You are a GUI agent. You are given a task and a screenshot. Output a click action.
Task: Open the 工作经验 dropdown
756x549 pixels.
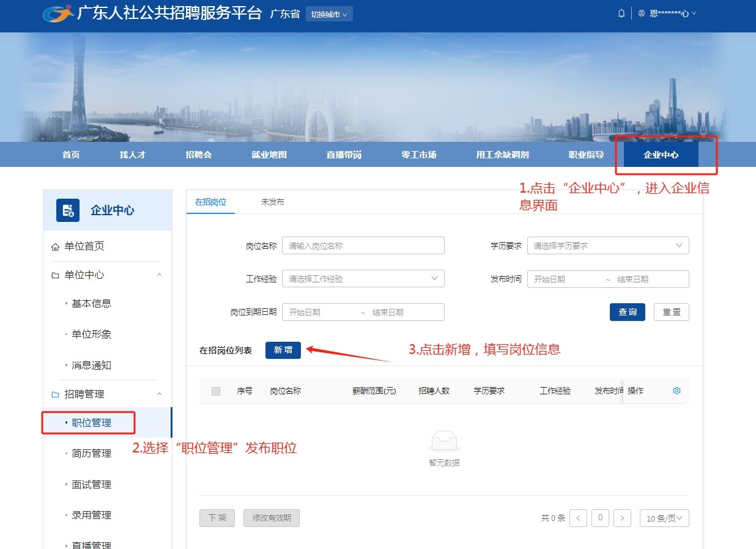click(363, 279)
